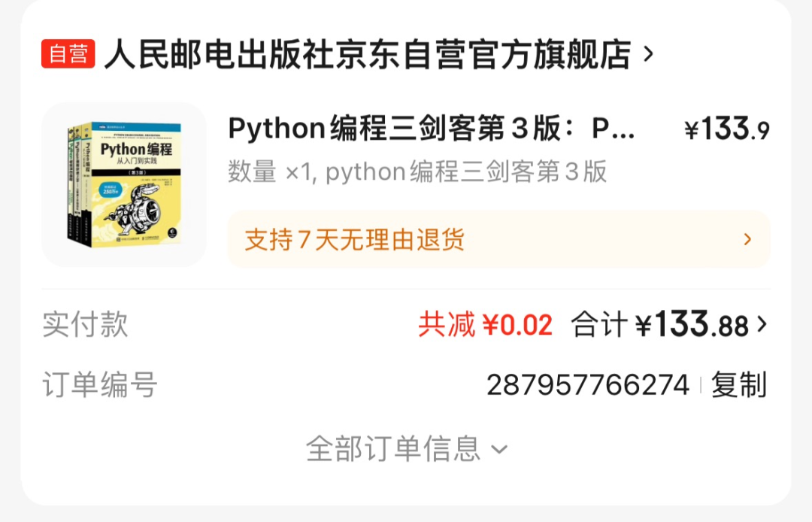Expand the 合计 ¥133.88 payment details

click(x=668, y=325)
